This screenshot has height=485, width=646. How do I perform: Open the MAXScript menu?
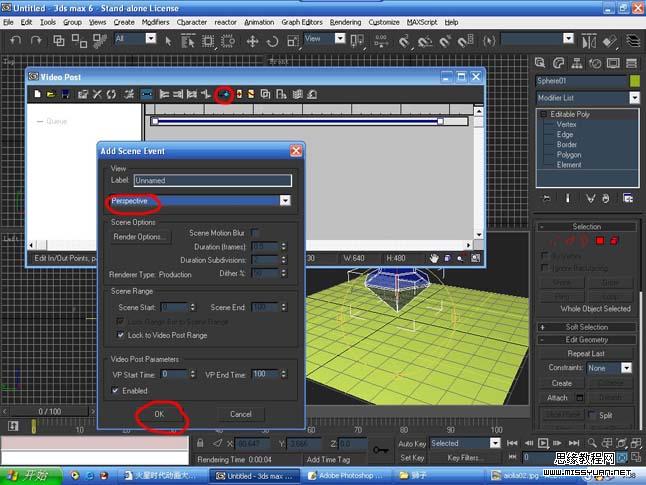pos(421,22)
